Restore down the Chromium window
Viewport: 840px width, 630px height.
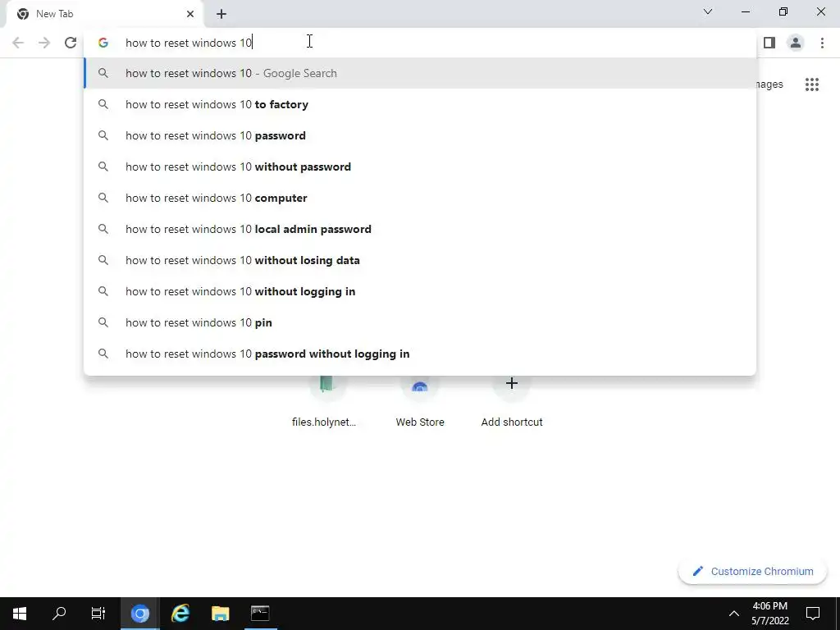[x=783, y=11]
